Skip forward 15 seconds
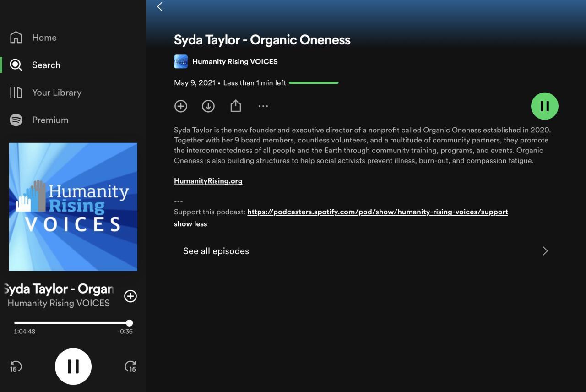Image resolution: width=586 pixels, height=392 pixels. pos(130,367)
